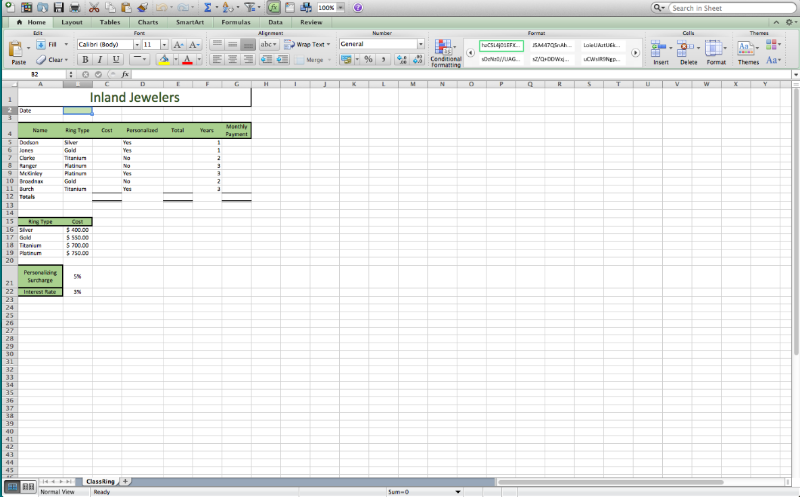
Task: Open the font size dropdown
Action: pos(164,44)
